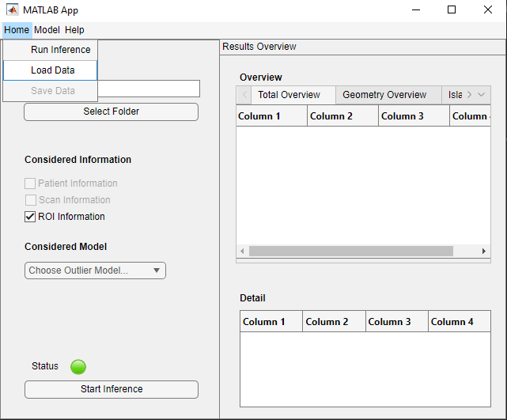This screenshot has width=507, height=420.
Task: Switch to the Geometry Overview tab
Action: click(x=384, y=95)
